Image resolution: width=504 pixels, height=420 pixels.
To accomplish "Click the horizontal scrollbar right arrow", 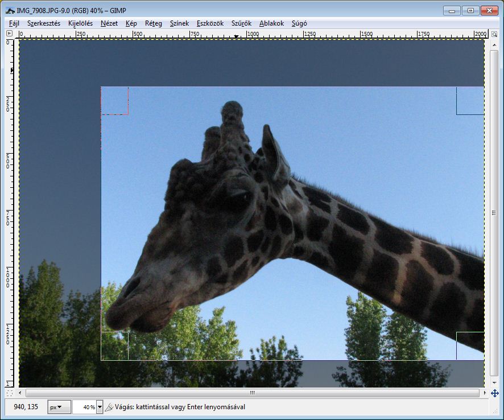I will [485, 393].
